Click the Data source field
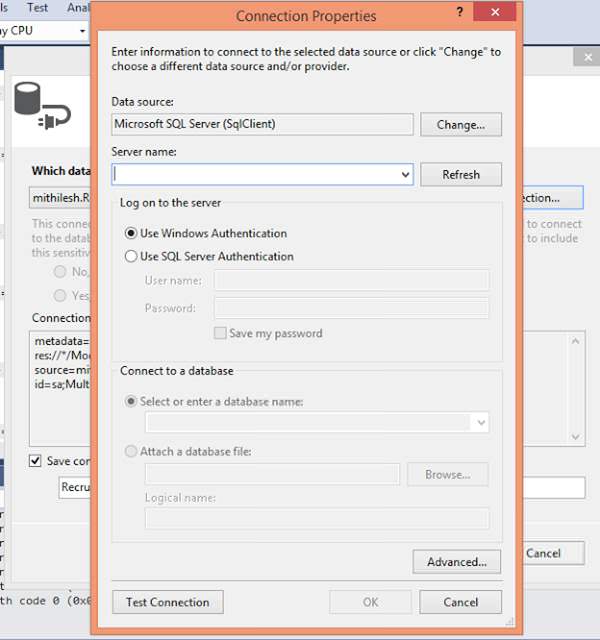This screenshot has width=600, height=640. [262, 124]
